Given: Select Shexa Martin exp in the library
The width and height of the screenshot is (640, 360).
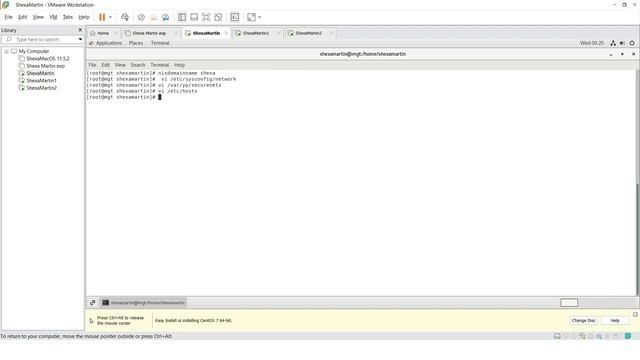Looking at the screenshot, I should (x=45, y=66).
